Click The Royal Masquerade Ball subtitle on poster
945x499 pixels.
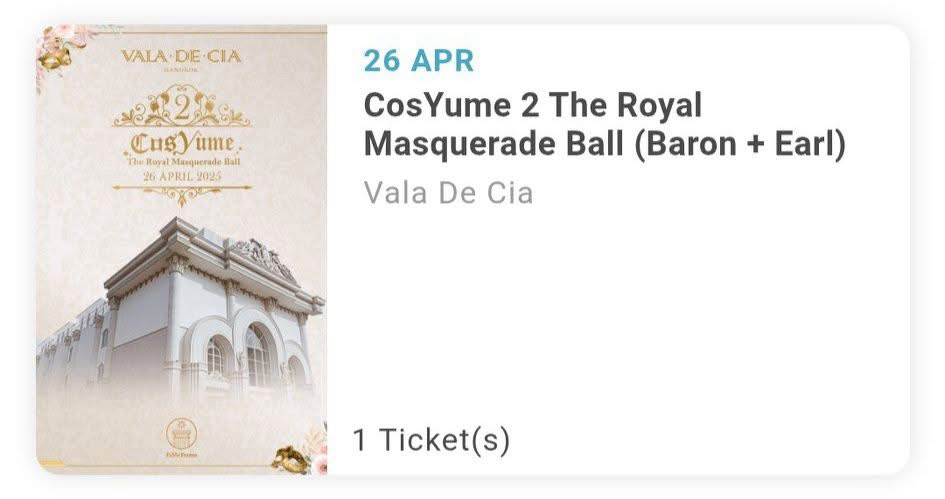point(181,161)
